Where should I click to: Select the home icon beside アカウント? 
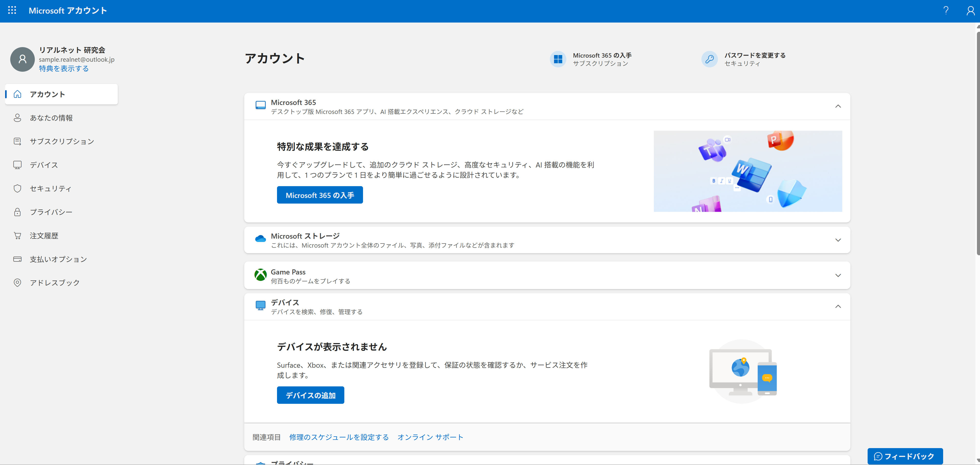[x=17, y=94]
